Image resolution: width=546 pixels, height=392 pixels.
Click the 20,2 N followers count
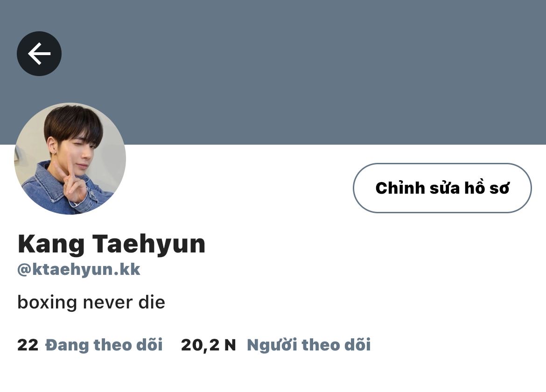point(208,345)
